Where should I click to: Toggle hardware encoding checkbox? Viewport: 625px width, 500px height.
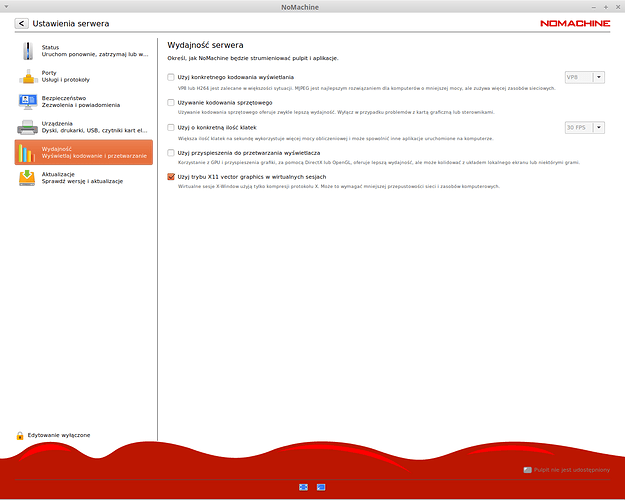pyautogui.click(x=171, y=103)
